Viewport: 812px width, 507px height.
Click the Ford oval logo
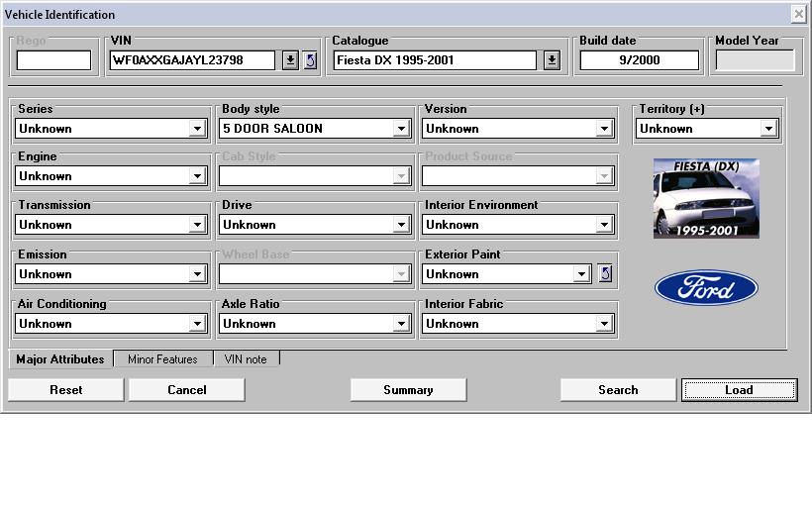(x=706, y=288)
